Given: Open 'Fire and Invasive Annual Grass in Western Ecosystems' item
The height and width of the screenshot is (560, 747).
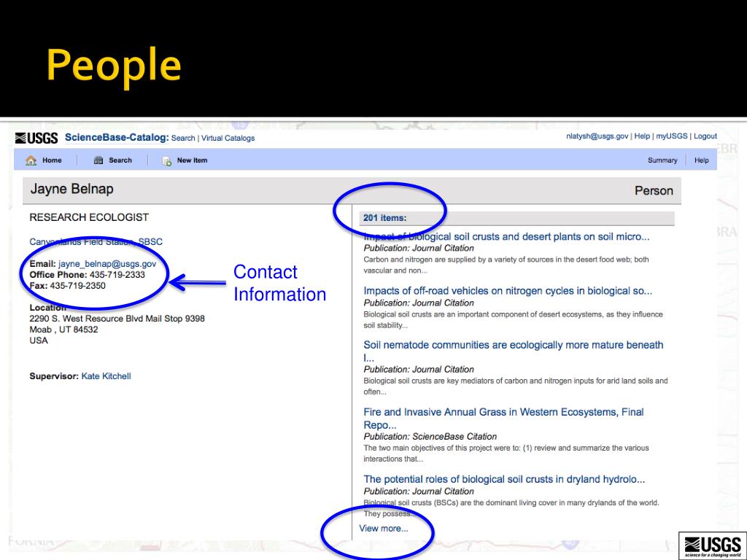Looking at the screenshot, I should pos(503,418).
